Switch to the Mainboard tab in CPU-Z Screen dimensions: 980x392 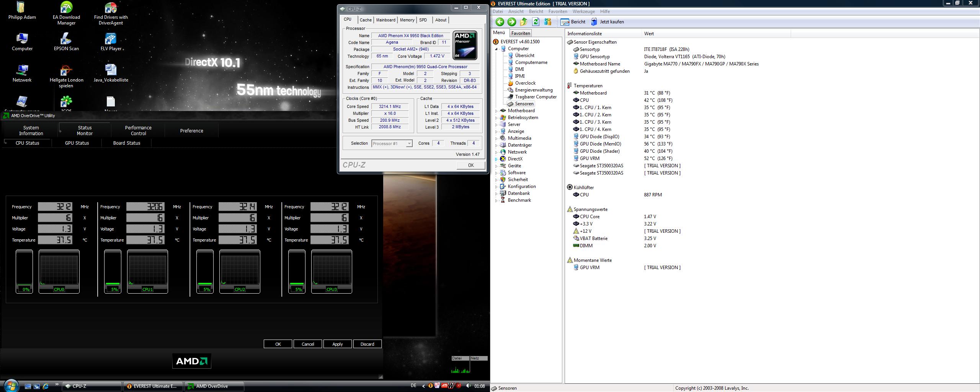[x=385, y=20]
